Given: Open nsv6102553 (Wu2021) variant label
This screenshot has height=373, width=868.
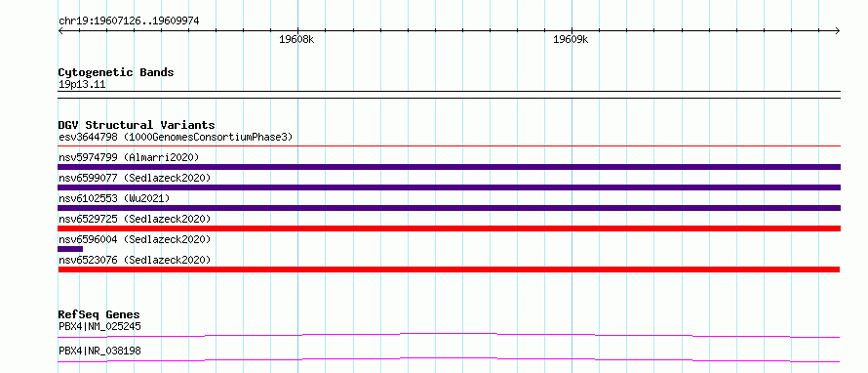Looking at the screenshot, I should (114, 198).
